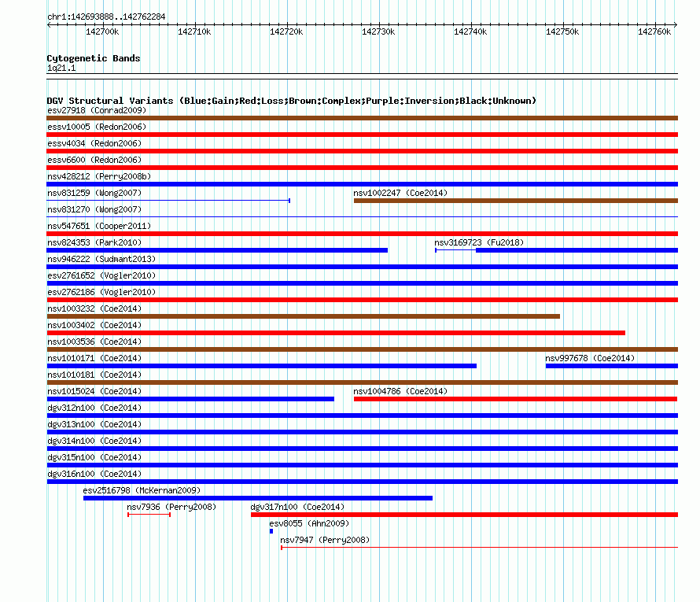Click the small red nsv7936 bar
This screenshot has height=602, width=700.
coord(149,515)
